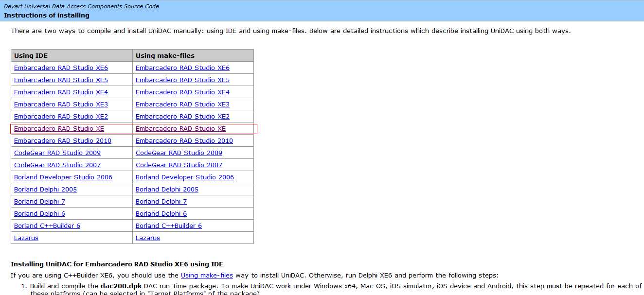644x295 pixels.
Task: Open Borland Delphi 6 in Using IDE column
Action: 39,214
